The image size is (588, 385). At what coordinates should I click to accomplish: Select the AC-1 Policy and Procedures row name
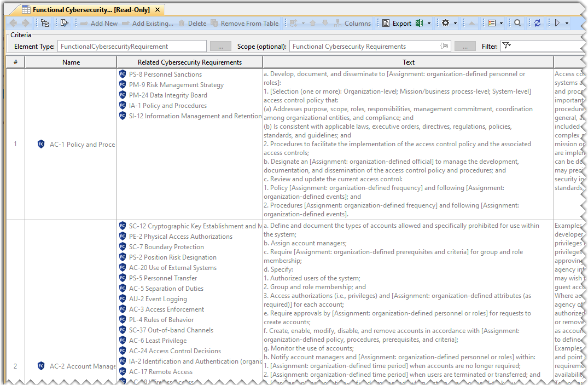pyautogui.click(x=82, y=145)
